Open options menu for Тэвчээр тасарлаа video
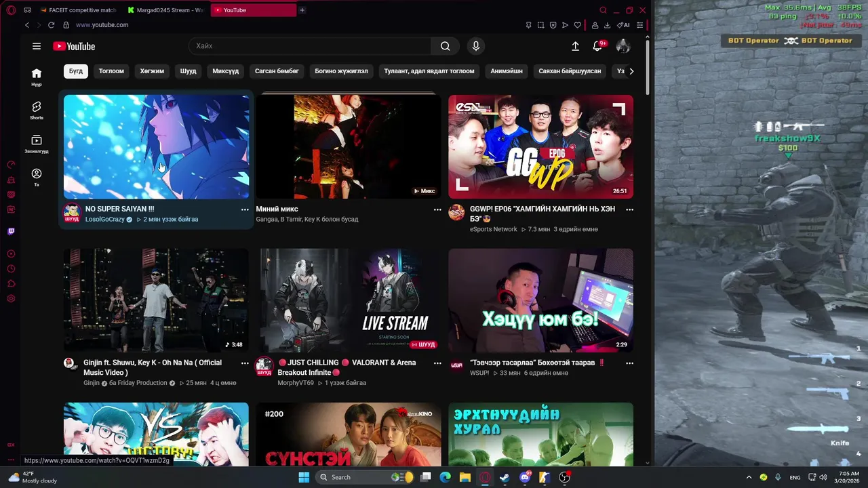Screen dimensions: 868x488 click(629, 363)
